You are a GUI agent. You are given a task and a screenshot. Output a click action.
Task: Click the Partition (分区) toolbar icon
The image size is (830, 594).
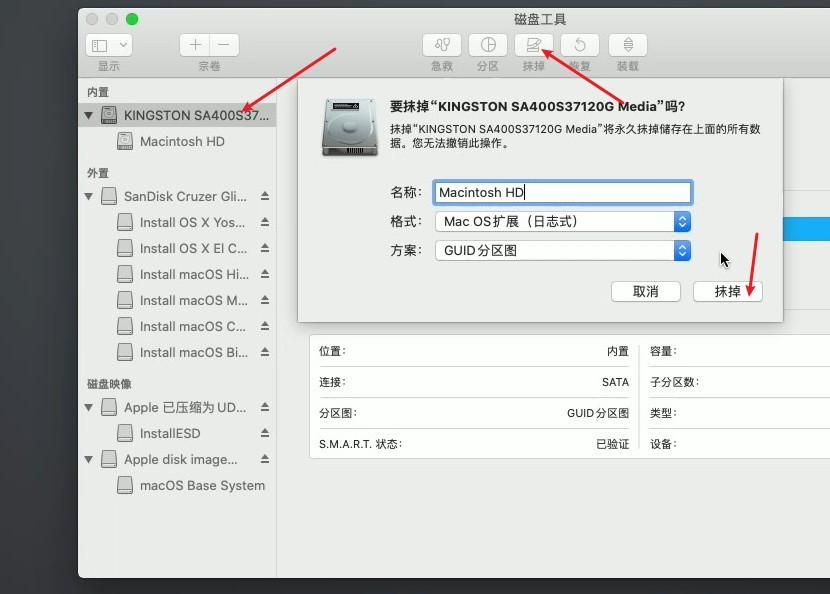coord(488,45)
